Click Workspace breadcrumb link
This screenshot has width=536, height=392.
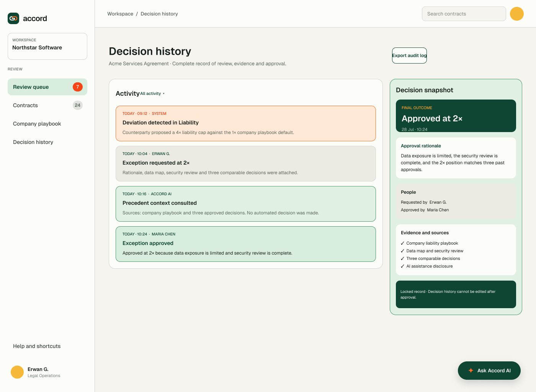[x=120, y=14]
